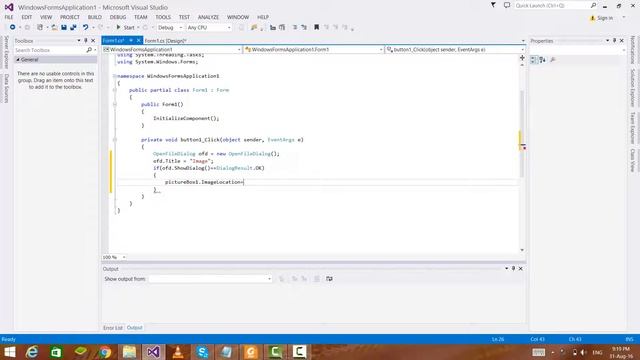Click the Find in Files toolbar icon

point(254,27)
